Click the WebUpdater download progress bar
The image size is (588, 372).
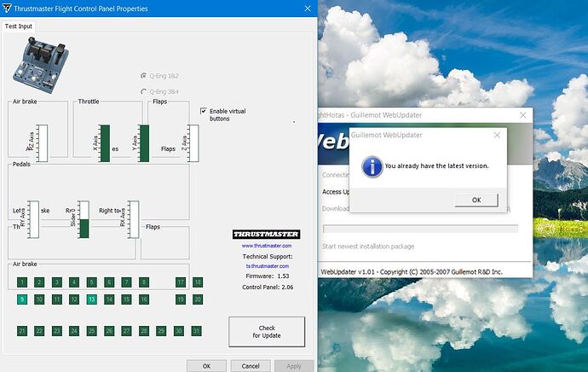tap(420, 229)
